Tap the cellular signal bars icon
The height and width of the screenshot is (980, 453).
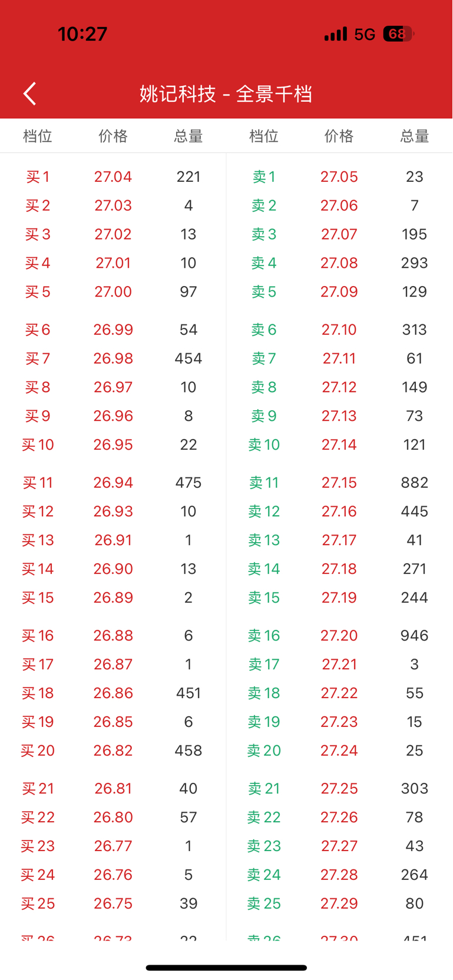click(336, 34)
